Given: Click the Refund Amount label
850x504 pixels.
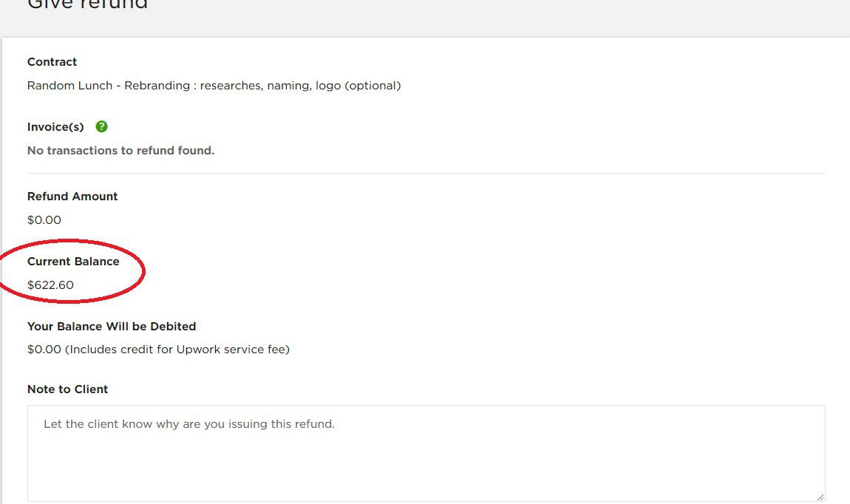Looking at the screenshot, I should 72,197.
